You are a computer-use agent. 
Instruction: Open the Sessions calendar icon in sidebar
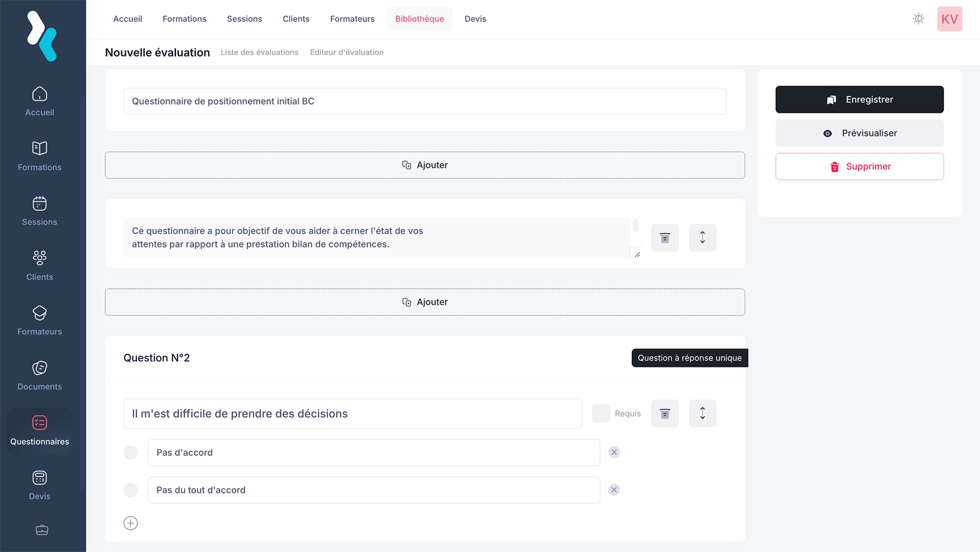pyautogui.click(x=39, y=204)
